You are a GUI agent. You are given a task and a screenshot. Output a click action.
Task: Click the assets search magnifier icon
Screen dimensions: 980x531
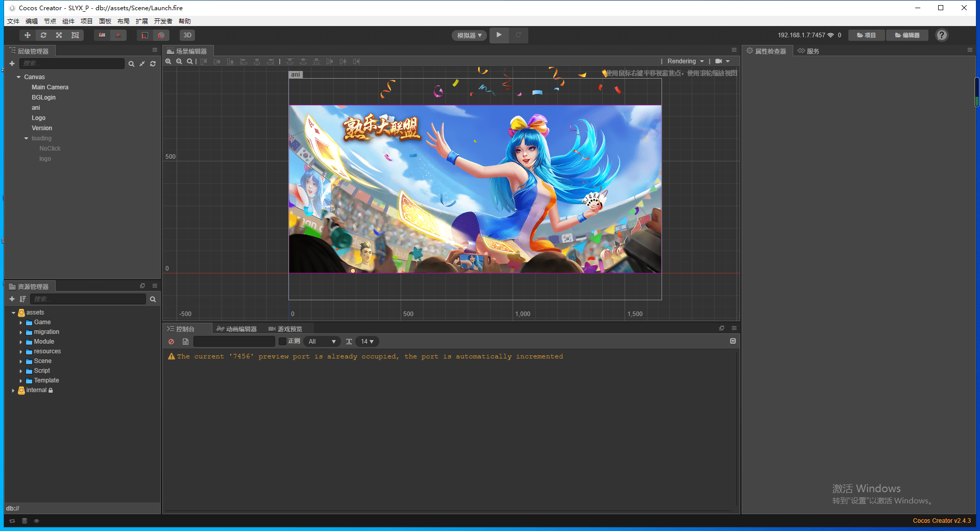[153, 299]
